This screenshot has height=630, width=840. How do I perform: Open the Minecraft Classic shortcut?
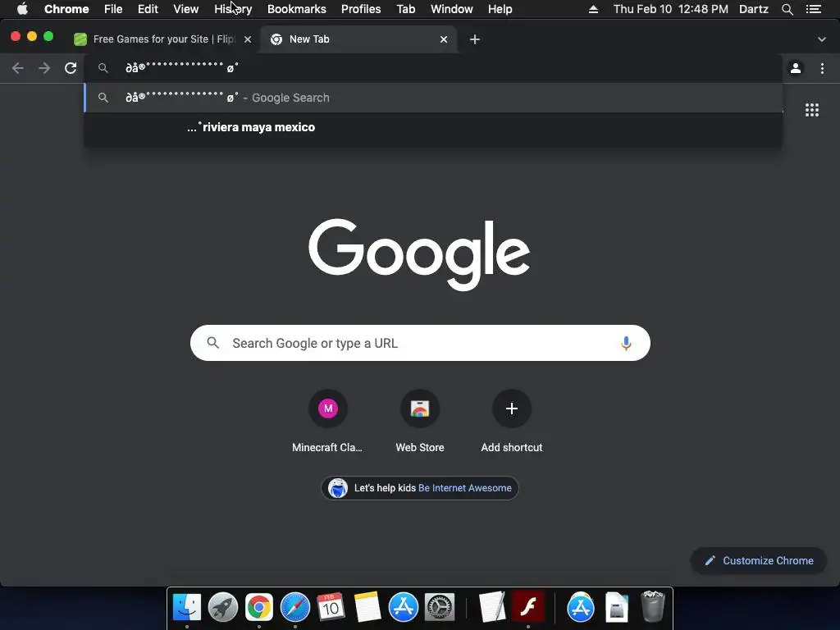327,422
